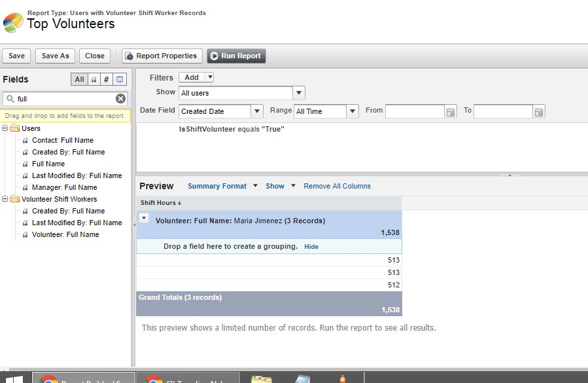
Task: Select Created By: Full Name under Users
Action: pos(68,152)
